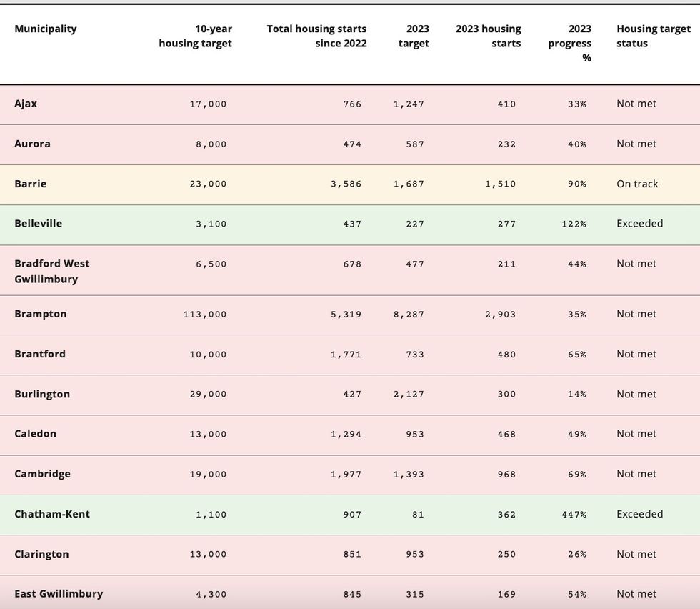The image size is (700, 609).
Task: Click the Total housing starts since 2022 header
Action: point(316,36)
